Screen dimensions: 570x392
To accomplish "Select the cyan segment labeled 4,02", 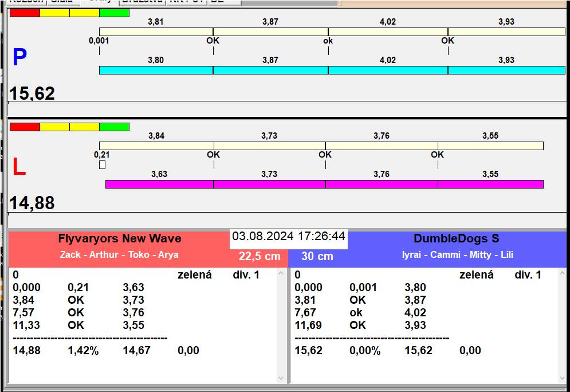I will tap(388, 70).
